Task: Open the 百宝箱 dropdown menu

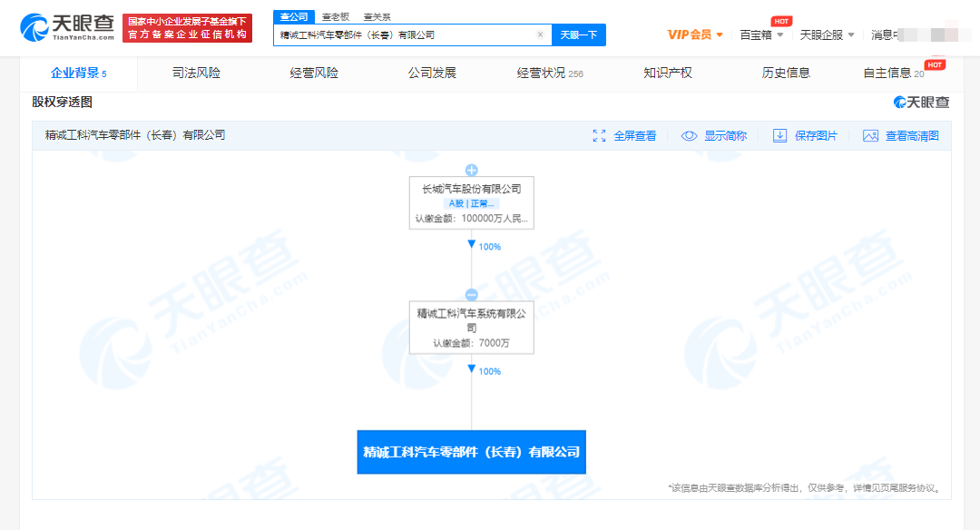Action: click(x=761, y=34)
